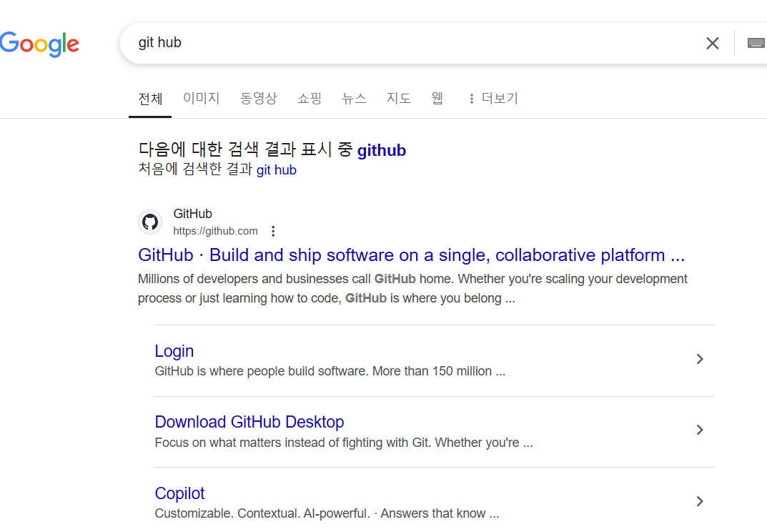Switch to the 동영상 tab
Image resolution: width=767 pixels, height=532 pixels.
(x=258, y=99)
